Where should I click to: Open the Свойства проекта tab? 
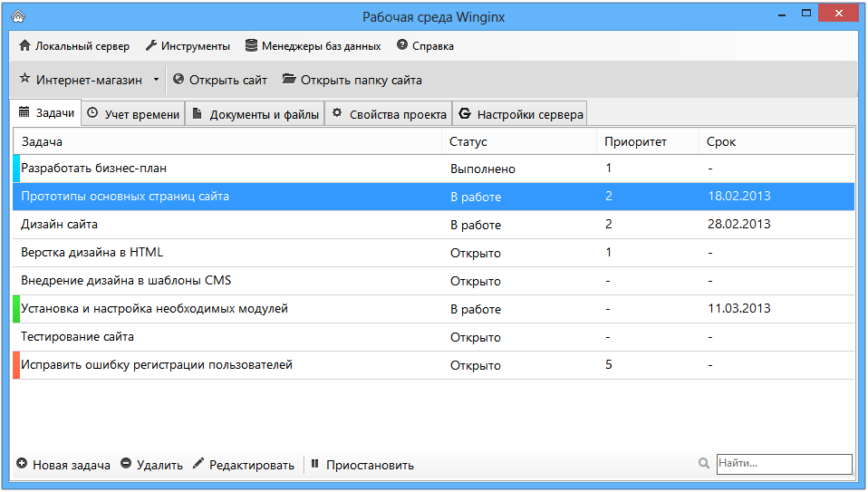(389, 114)
